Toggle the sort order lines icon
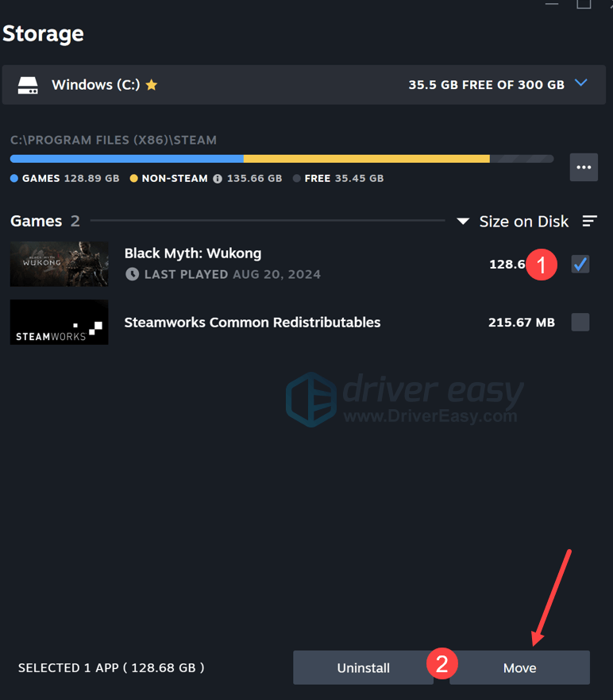 click(589, 221)
